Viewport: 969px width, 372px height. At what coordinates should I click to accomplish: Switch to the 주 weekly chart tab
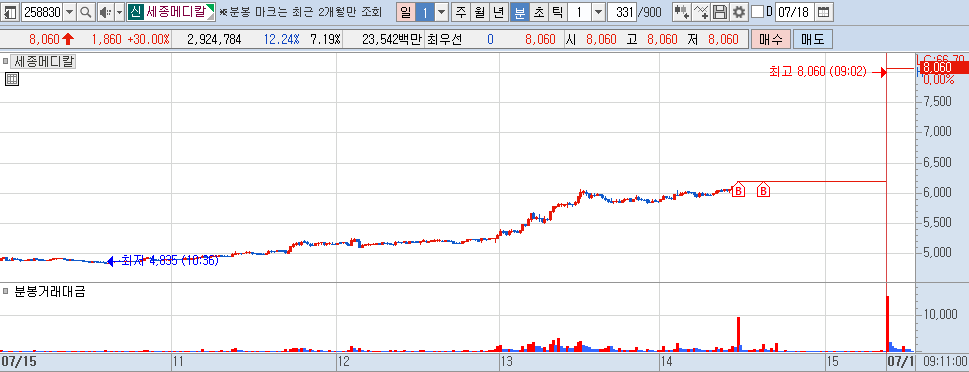[x=461, y=12]
